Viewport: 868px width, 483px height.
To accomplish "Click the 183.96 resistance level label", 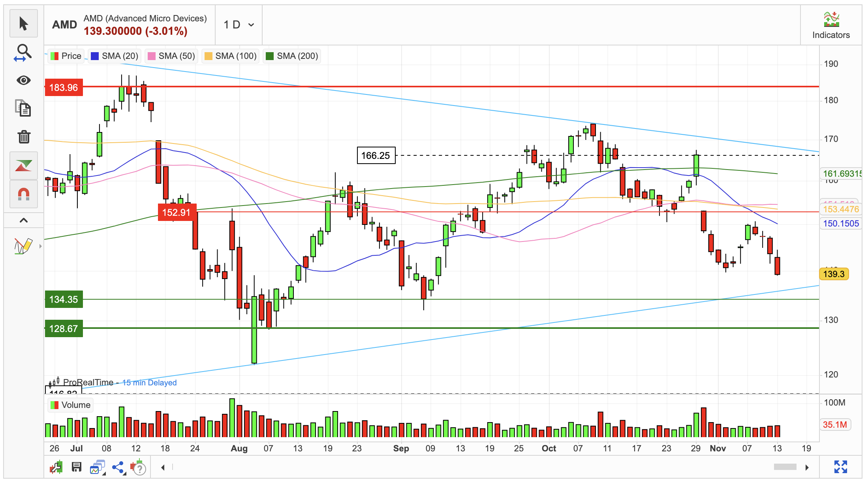I will pyautogui.click(x=64, y=88).
